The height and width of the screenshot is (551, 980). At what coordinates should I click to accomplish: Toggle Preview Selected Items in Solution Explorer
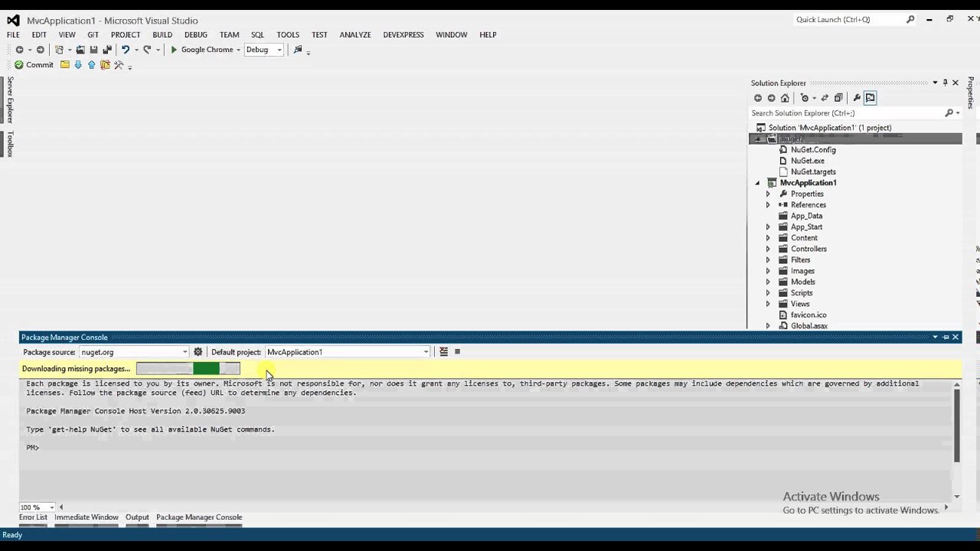click(x=870, y=98)
